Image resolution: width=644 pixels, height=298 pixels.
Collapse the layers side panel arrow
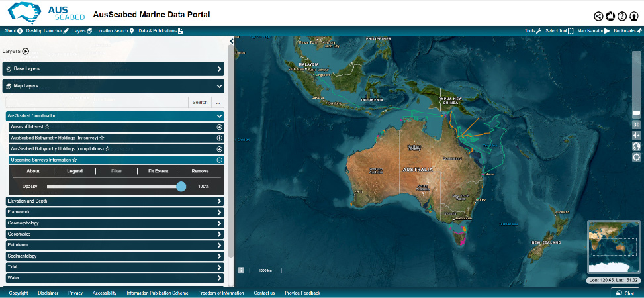tap(231, 41)
